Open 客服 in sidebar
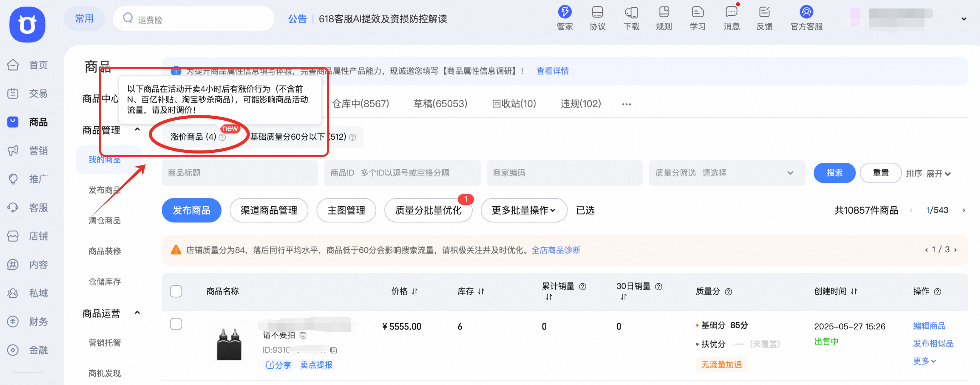 (28, 208)
